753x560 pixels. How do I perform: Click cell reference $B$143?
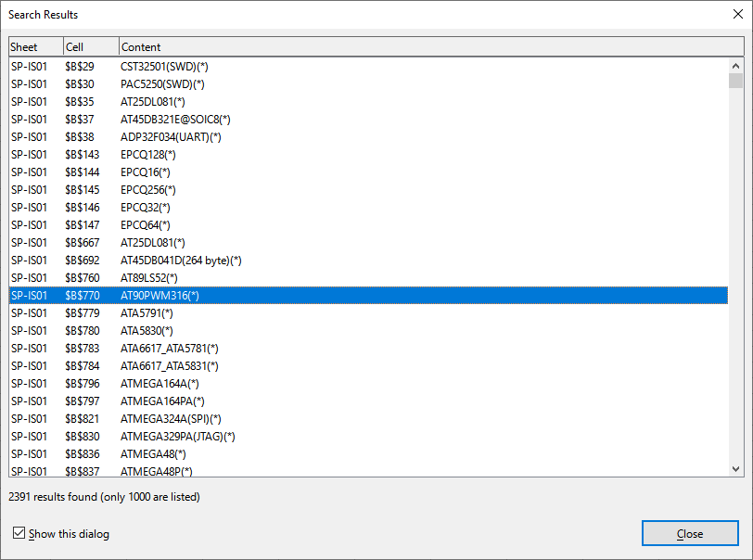(83, 155)
